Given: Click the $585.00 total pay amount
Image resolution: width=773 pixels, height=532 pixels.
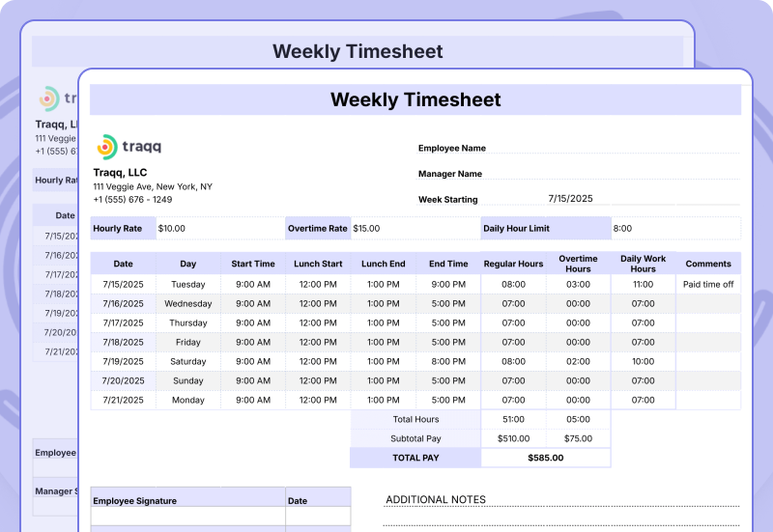Looking at the screenshot, I should pyautogui.click(x=546, y=458).
